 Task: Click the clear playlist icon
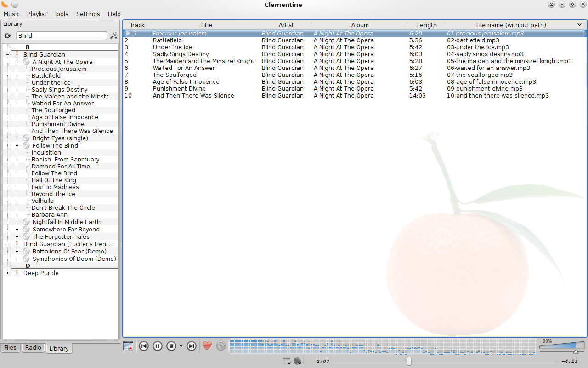point(129,346)
